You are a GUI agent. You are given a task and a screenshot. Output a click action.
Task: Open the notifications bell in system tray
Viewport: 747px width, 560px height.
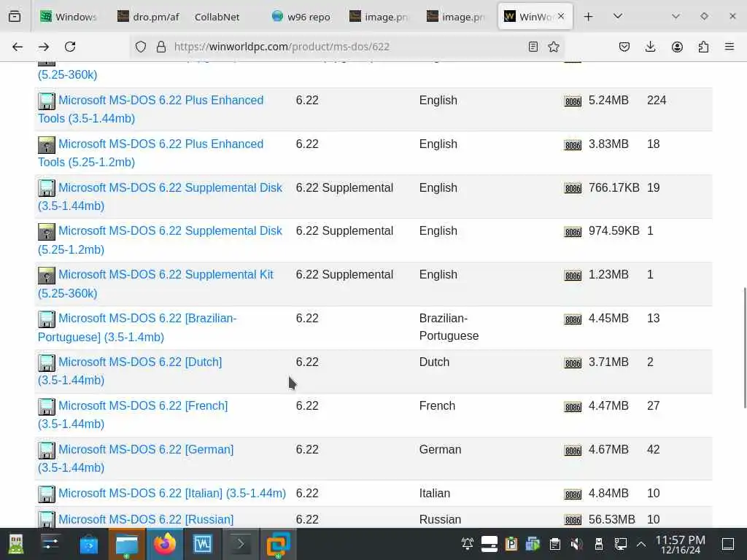tap(468, 543)
